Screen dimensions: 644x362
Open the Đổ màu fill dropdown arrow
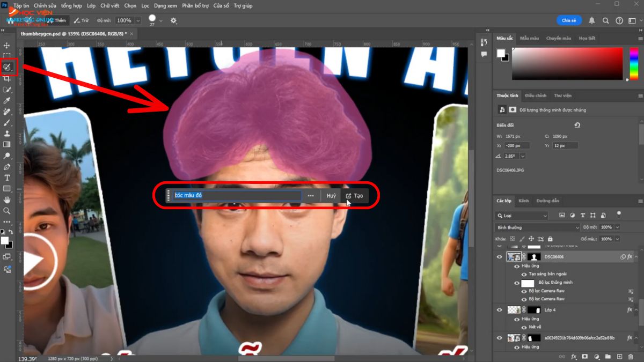(617, 239)
